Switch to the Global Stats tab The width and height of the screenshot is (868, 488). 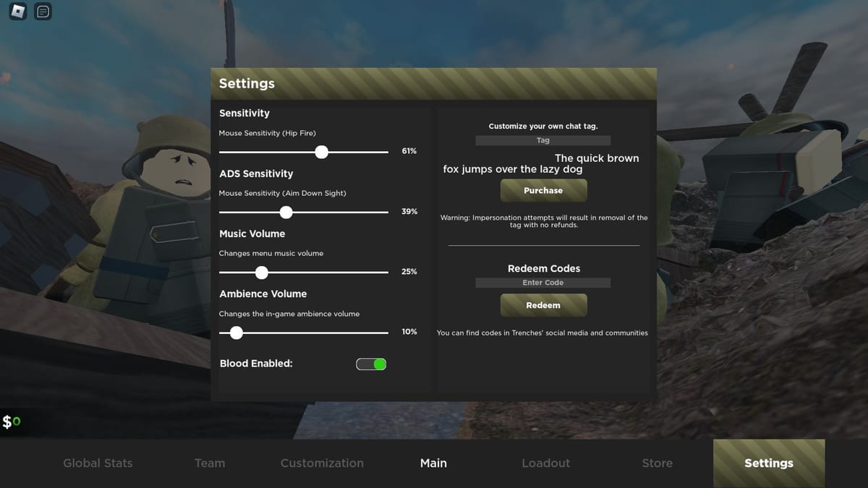point(98,463)
